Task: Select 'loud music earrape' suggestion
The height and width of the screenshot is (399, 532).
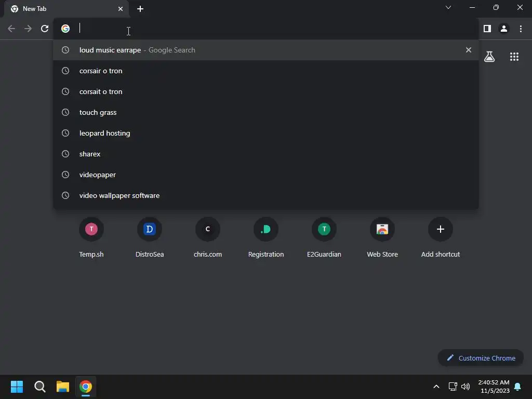Action: pyautogui.click(x=265, y=50)
